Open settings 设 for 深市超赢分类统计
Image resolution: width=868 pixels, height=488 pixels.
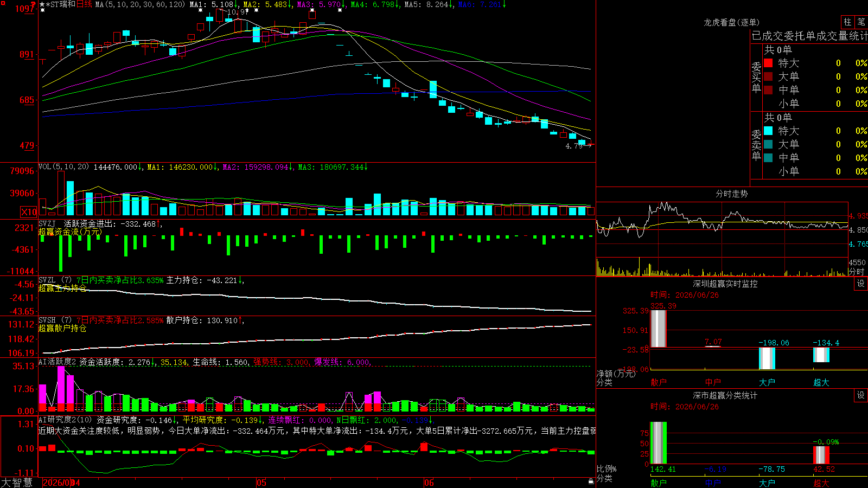click(x=861, y=395)
